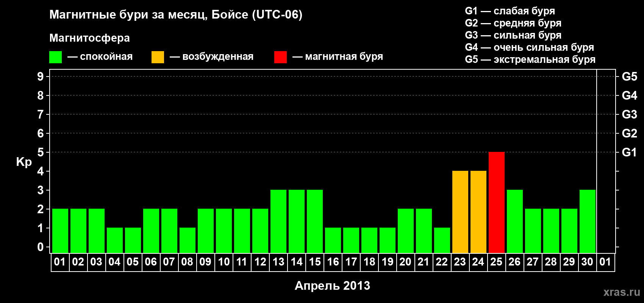Select the orange bar for April 24

[478, 212]
